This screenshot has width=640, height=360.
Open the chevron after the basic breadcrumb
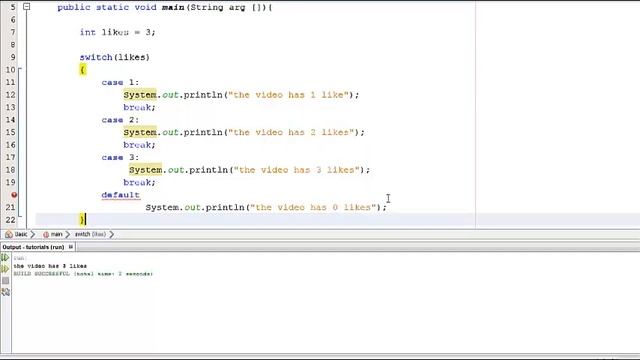(x=33, y=234)
